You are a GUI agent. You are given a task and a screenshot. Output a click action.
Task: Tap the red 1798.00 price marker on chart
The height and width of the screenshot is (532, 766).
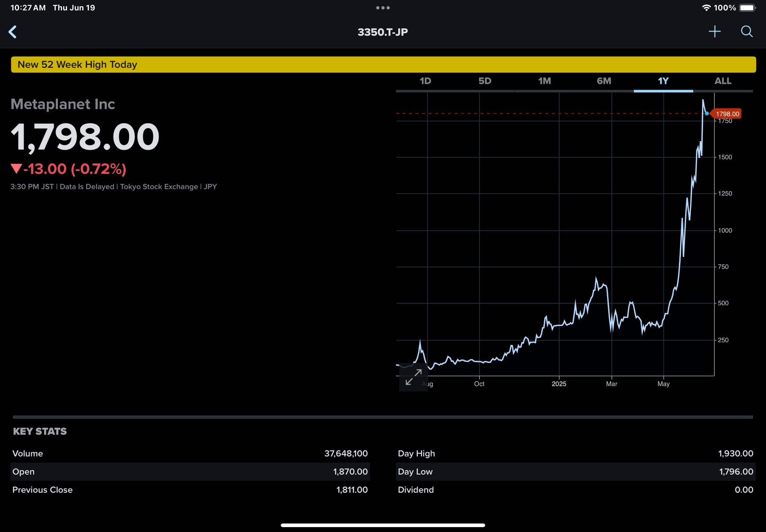click(726, 114)
